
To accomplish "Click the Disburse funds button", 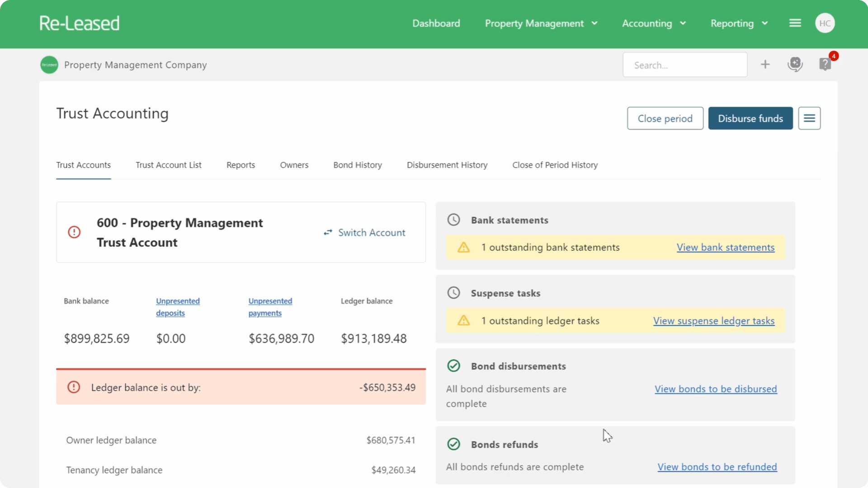I will 750,118.
